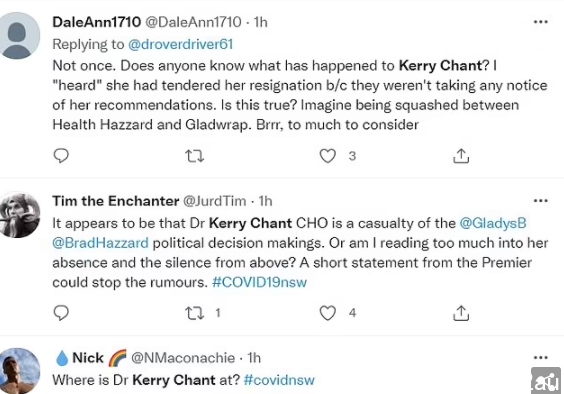Reply to Tim the Enchanter's tweet
This screenshot has height=394, width=564.
(x=61, y=313)
